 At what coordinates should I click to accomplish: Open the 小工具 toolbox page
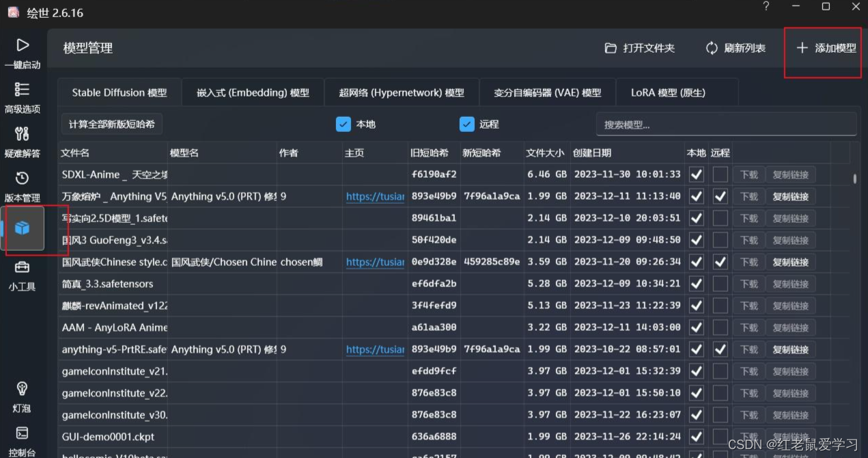(23, 275)
